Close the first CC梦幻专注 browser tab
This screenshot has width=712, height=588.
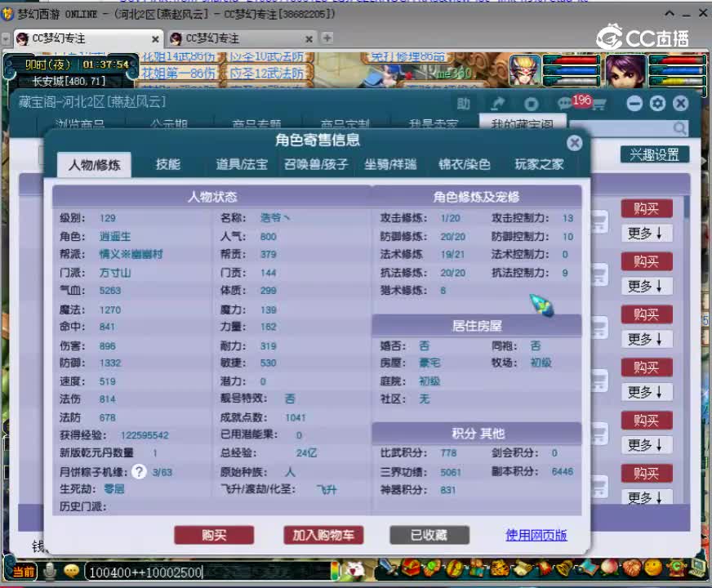coord(155,39)
